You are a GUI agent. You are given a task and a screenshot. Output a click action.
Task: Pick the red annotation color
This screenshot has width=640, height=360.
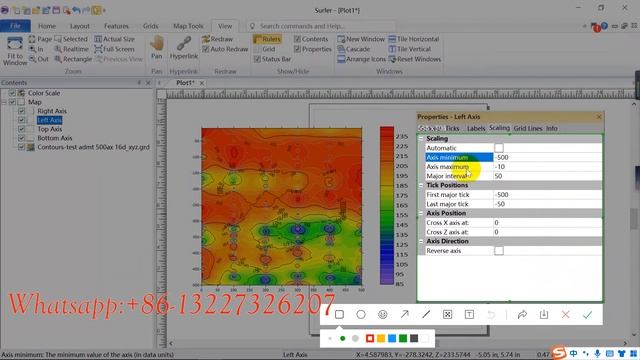(x=370, y=338)
